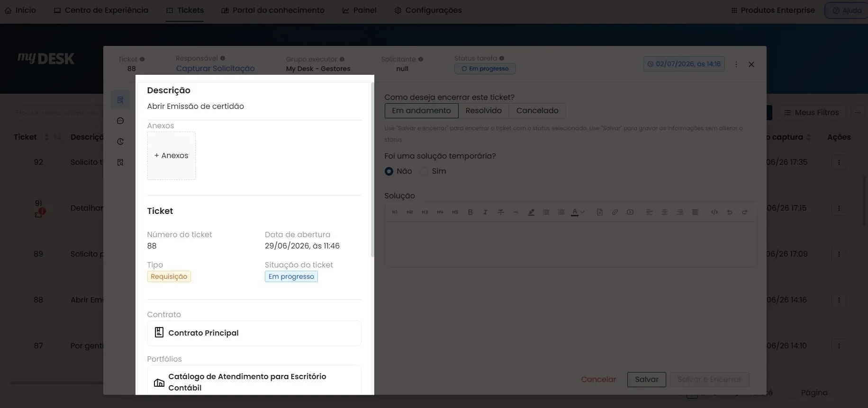868x408 pixels.
Task: Insert video in Solução editor
Action: 630,212
